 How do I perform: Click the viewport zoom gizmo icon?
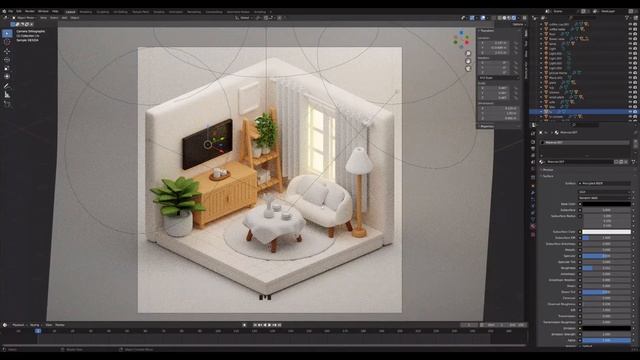tap(468, 53)
